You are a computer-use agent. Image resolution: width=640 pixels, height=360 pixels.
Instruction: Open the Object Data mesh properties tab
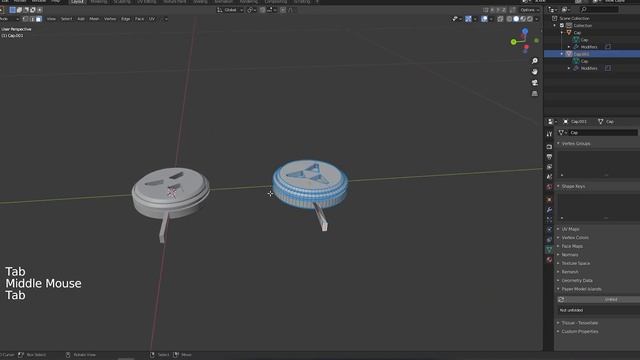coord(549,249)
